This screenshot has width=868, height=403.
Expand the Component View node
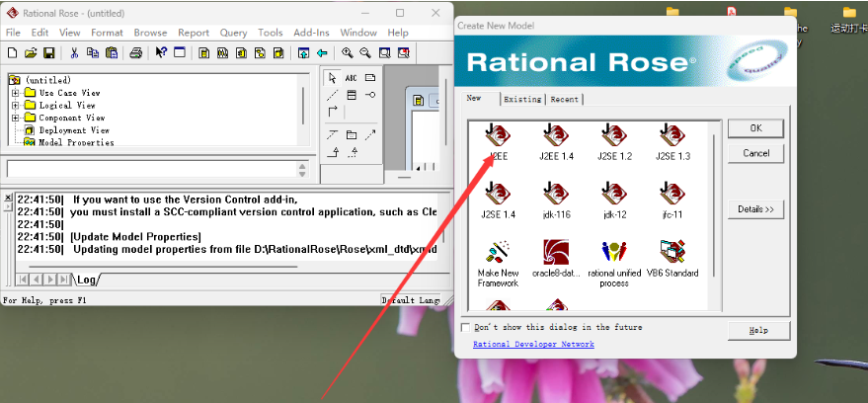point(15,118)
